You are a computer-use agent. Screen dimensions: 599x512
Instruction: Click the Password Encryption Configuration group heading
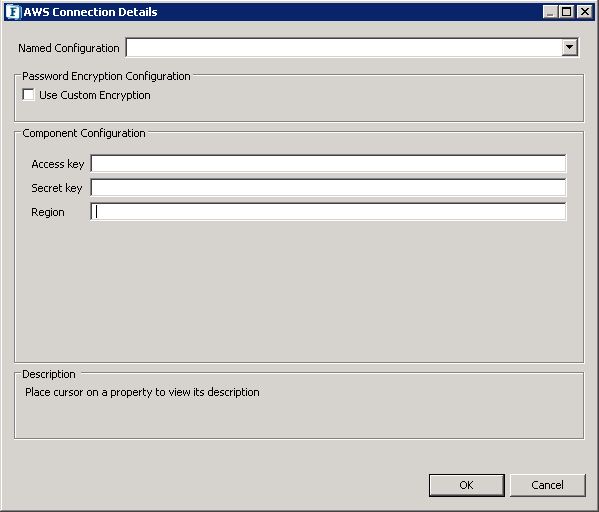(106, 76)
